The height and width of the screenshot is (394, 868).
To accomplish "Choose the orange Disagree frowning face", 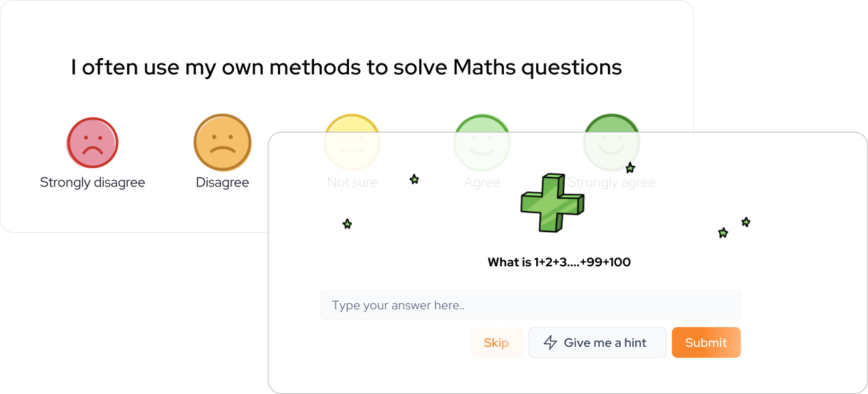I will click(x=222, y=143).
